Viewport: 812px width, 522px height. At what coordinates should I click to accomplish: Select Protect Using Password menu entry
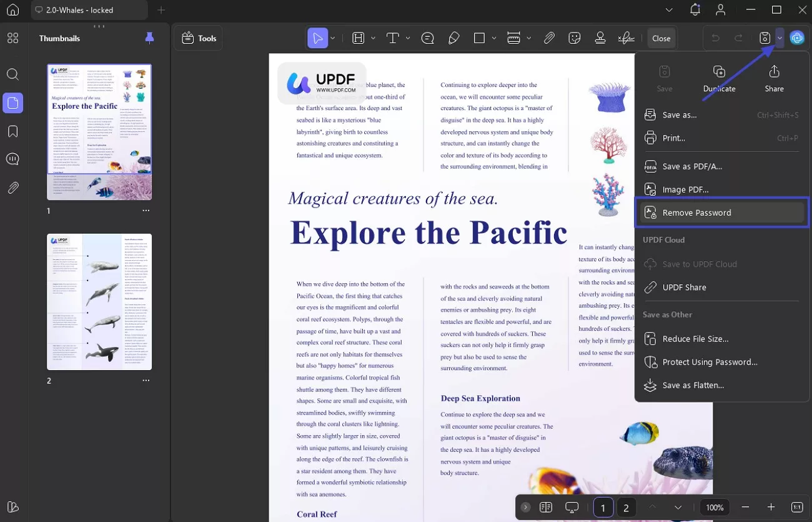click(x=710, y=362)
